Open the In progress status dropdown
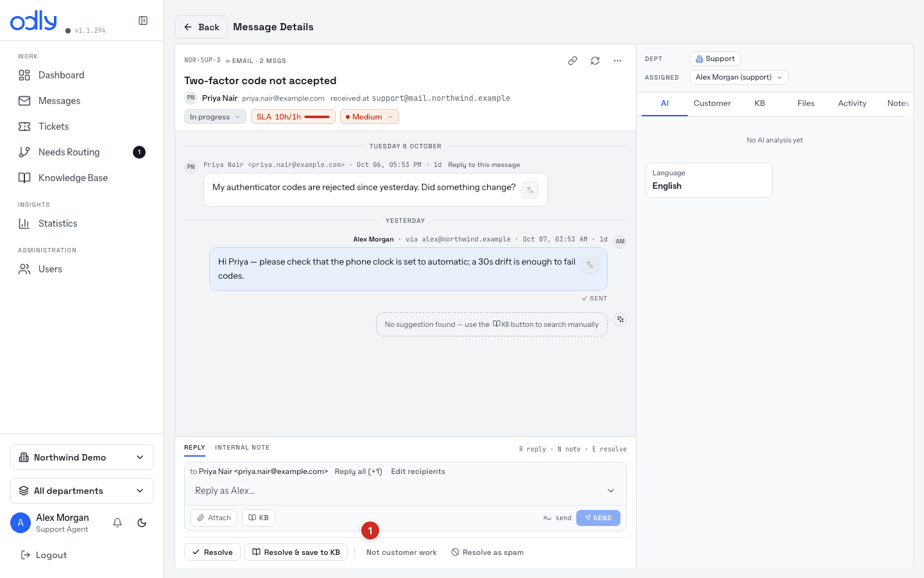Screen dimensions: 924x578 tap(215, 117)
